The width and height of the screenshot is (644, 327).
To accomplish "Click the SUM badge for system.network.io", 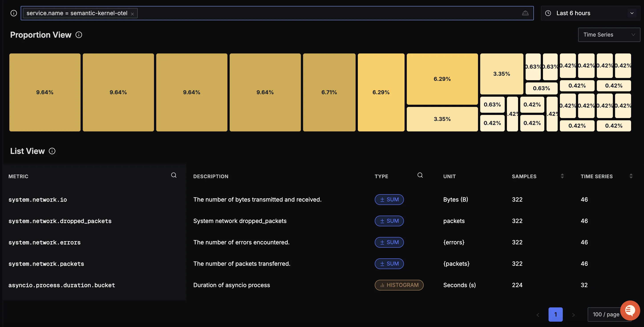I will pyautogui.click(x=389, y=199).
